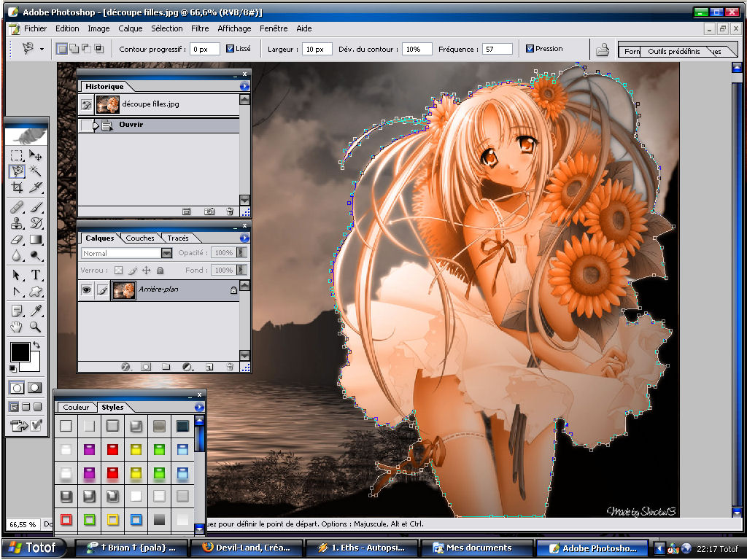Screen dimensions: 747x560
Task: Toggle the Lissé checkbox
Action: (x=230, y=49)
